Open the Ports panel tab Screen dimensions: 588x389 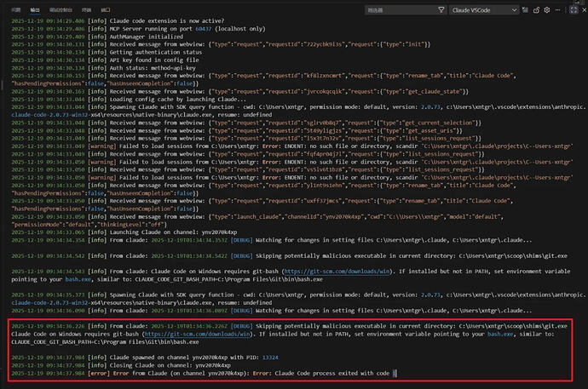(x=106, y=10)
